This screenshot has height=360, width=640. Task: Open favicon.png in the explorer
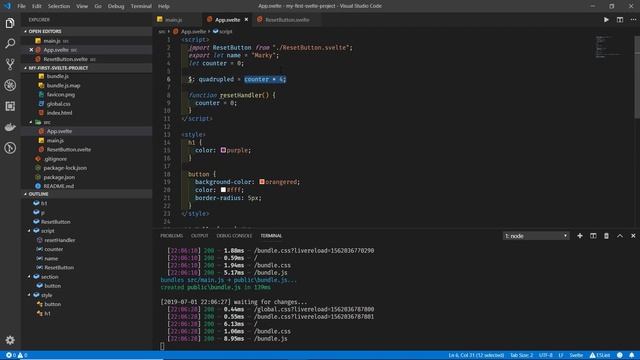[x=60, y=95]
